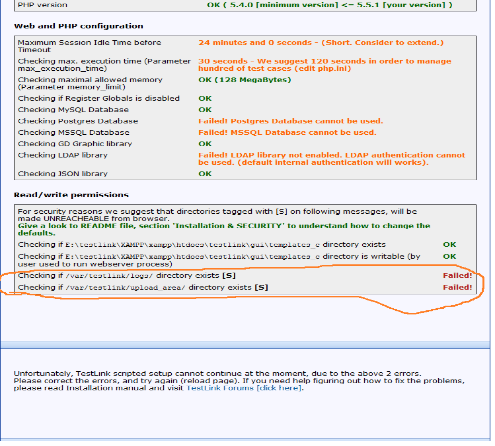Click 'Failed! LDAP library not enabled' message
The width and height of the screenshot is (495, 446).
(332, 159)
